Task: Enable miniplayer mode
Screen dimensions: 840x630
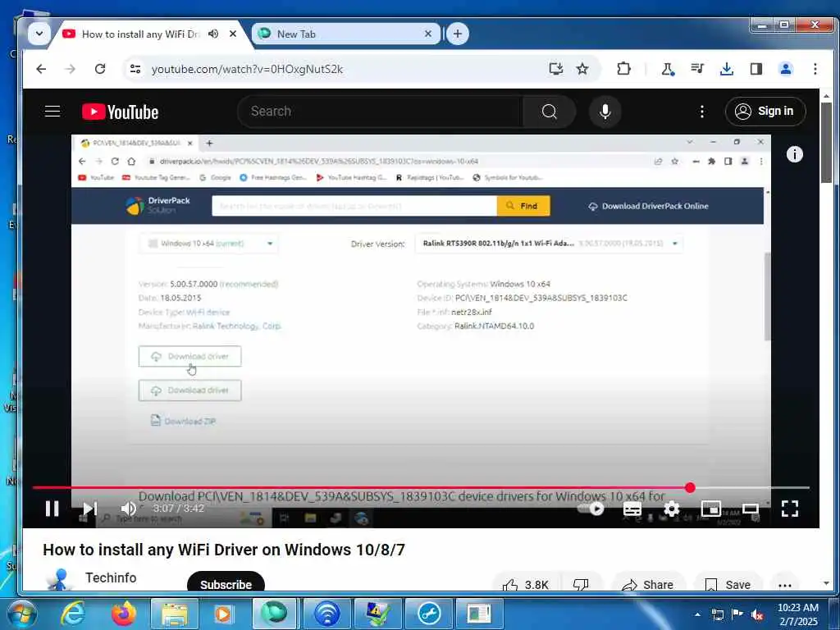Action: [x=711, y=509]
